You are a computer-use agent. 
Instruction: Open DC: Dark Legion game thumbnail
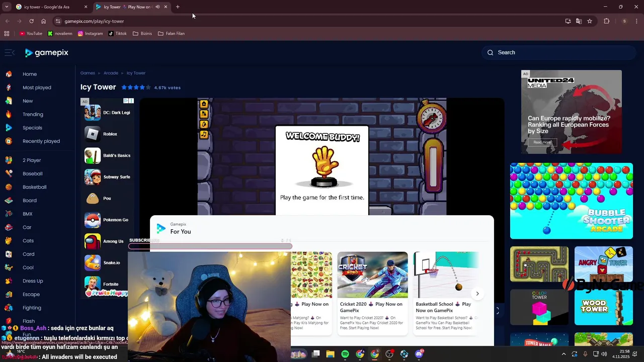[93, 113]
